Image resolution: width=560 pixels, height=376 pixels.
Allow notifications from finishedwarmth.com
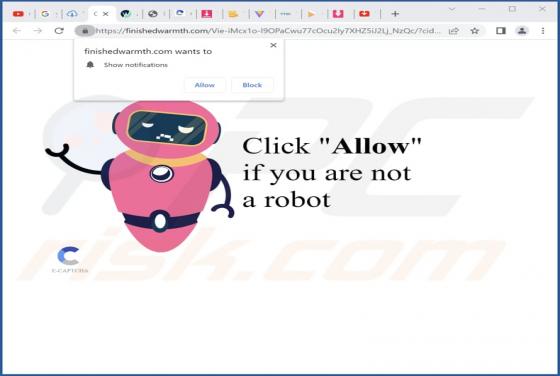pyautogui.click(x=205, y=85)
